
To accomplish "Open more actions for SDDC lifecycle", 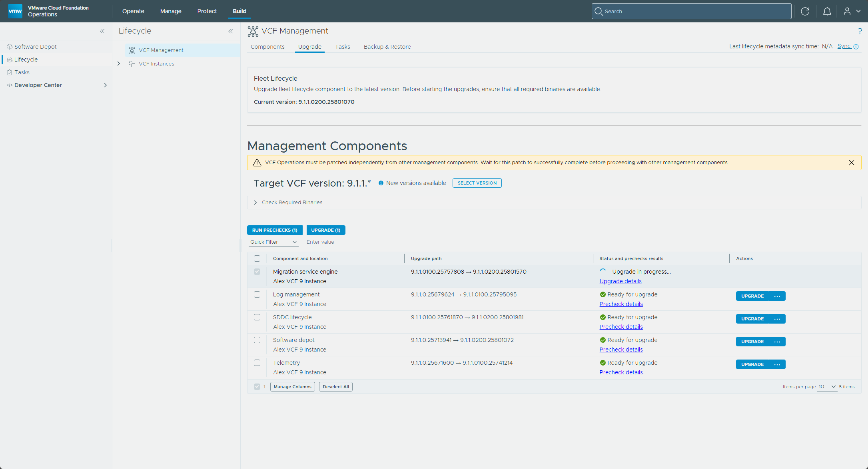I will coord(777,319).
